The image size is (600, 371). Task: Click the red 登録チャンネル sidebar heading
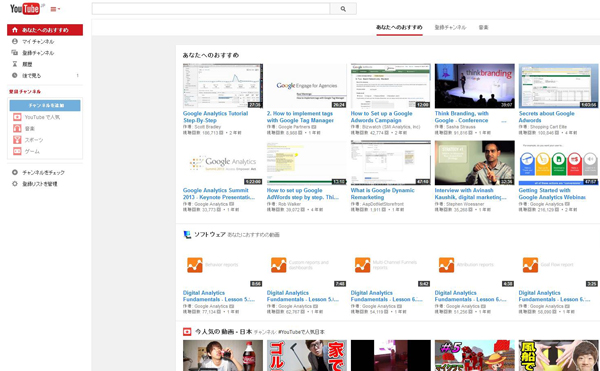tap(25, 92)
